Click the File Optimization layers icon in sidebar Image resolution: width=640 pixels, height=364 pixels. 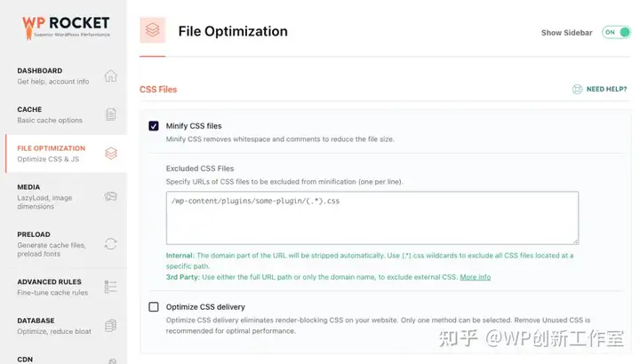tap(111, 154)
